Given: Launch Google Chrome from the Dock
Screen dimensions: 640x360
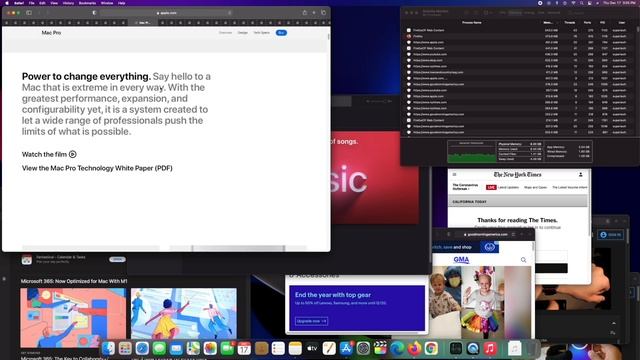Looking at the screenshot, I should point(431,348).
